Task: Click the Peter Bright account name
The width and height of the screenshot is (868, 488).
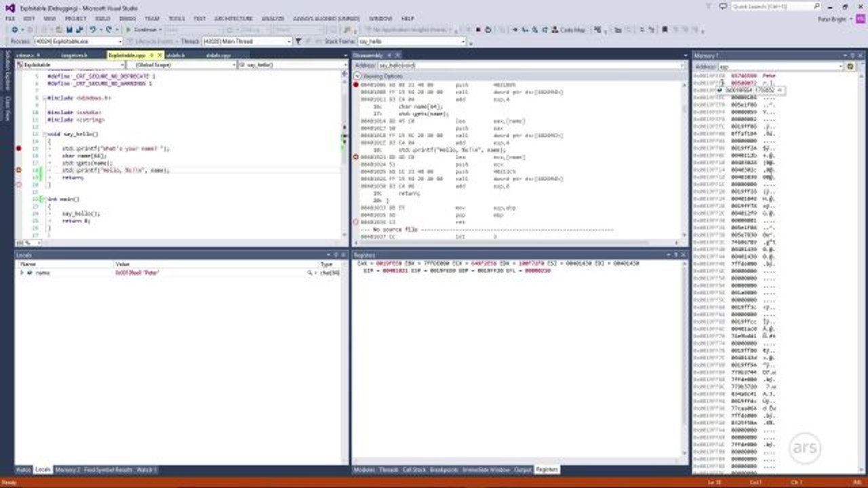Action: pyautogui.click(x=832, y=18)
